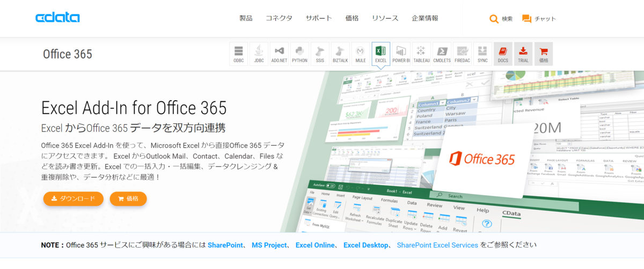Choose the Mule connector icon
The height and width of the screenshot is (269, 644).
click(361, 54)
